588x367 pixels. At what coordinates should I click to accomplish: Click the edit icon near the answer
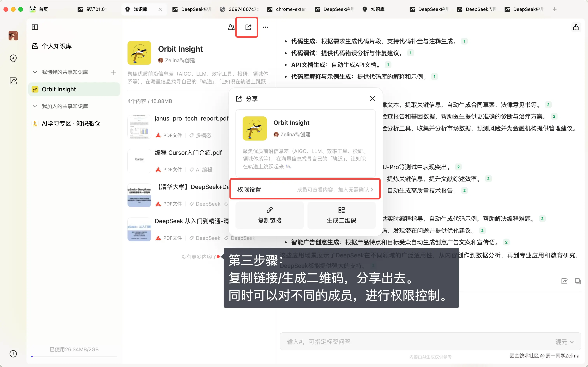[564, 281]
